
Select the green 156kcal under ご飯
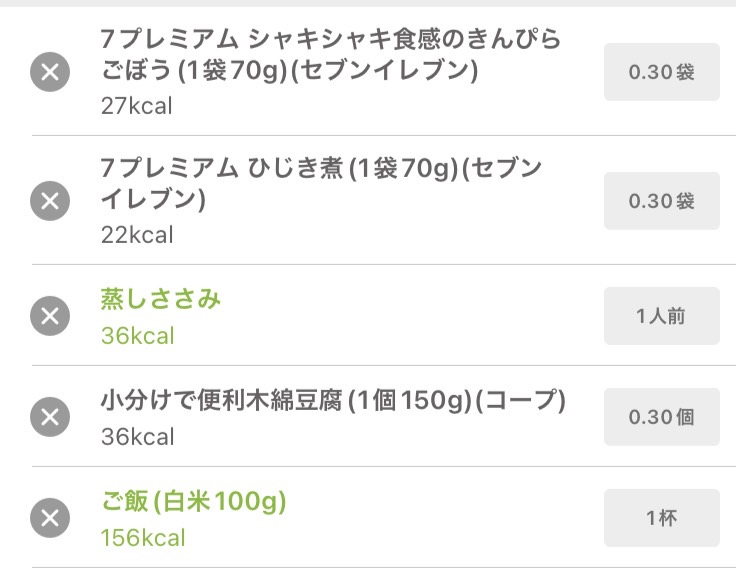click(143, 538)
